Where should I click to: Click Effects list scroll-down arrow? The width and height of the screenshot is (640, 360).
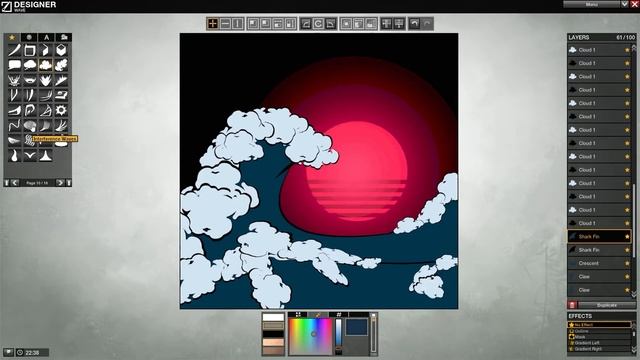634,349
